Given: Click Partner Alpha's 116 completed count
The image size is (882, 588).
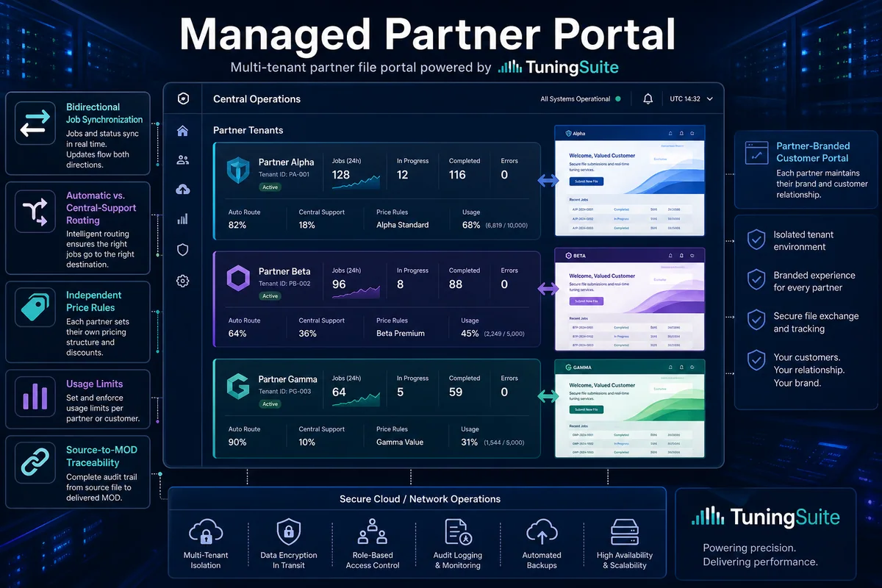Looking at the screenshot, I should pos(457,175).
